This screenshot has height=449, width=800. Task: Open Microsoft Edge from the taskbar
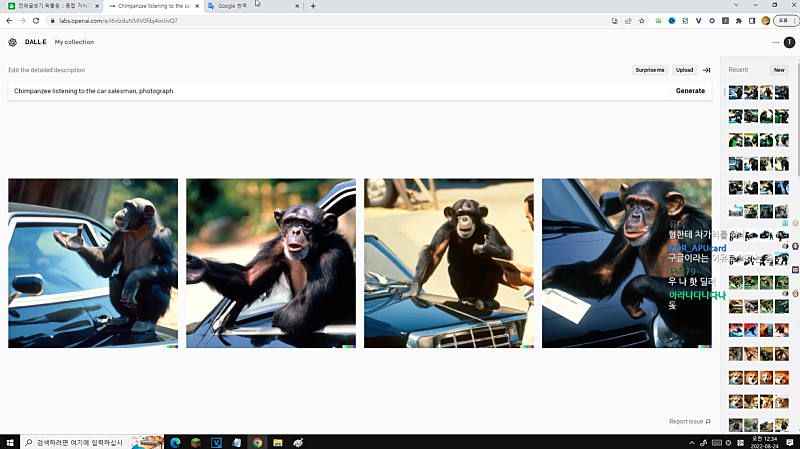(x=176, y=442)
